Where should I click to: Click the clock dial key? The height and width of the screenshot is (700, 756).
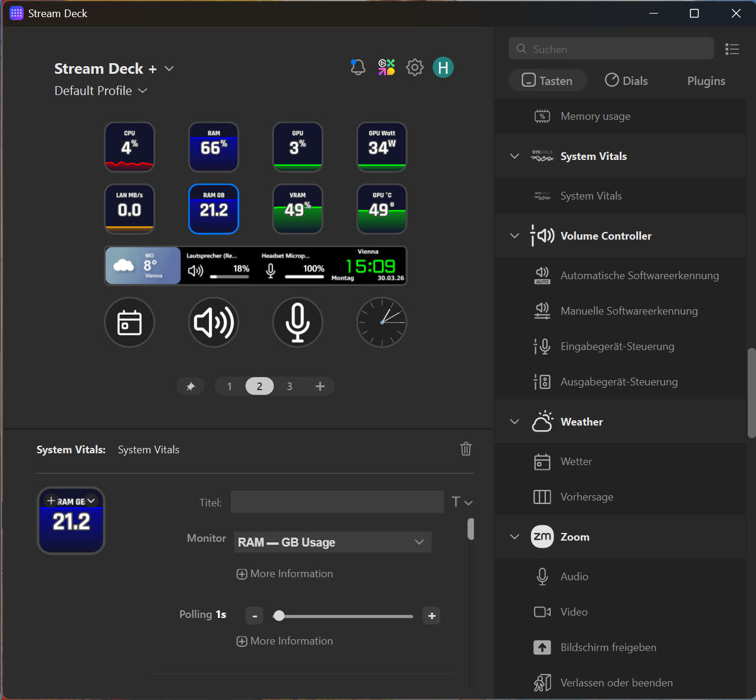click(x=381, y=322)
